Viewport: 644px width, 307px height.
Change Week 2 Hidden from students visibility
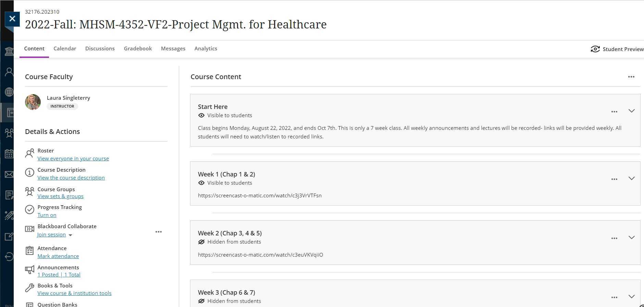(x=234, y=242)
